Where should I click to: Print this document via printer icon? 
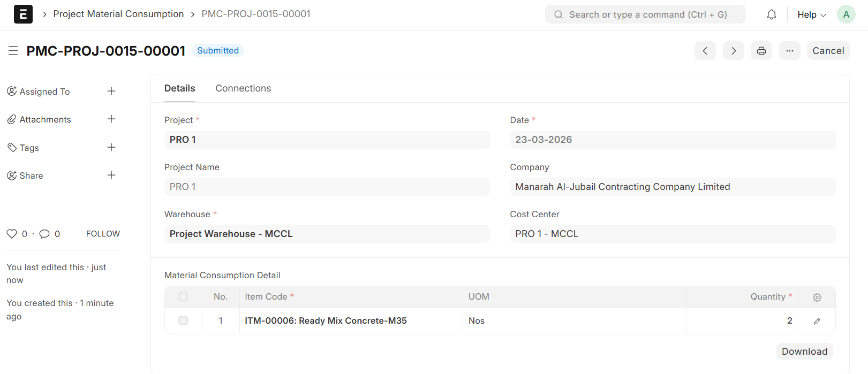click(761, 51)
